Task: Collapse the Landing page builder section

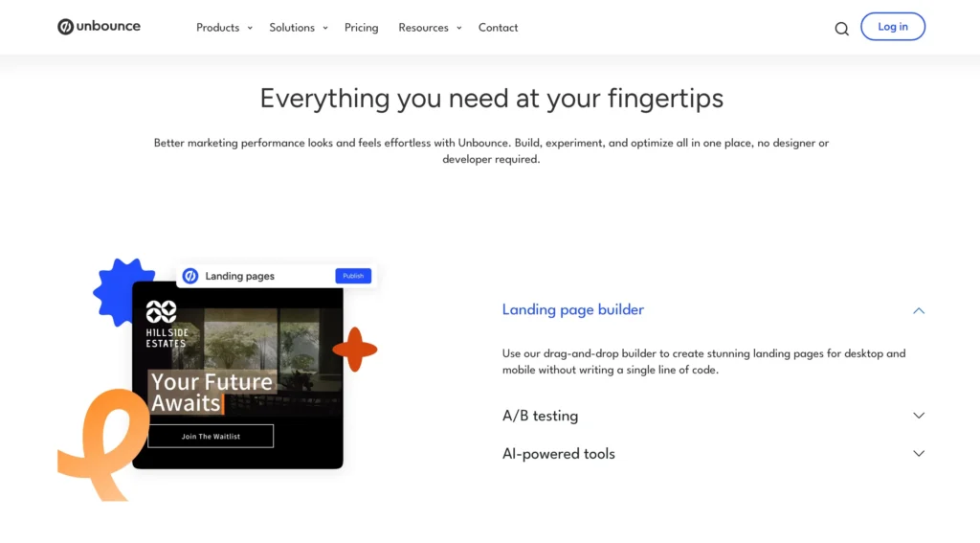Action: 918,310
